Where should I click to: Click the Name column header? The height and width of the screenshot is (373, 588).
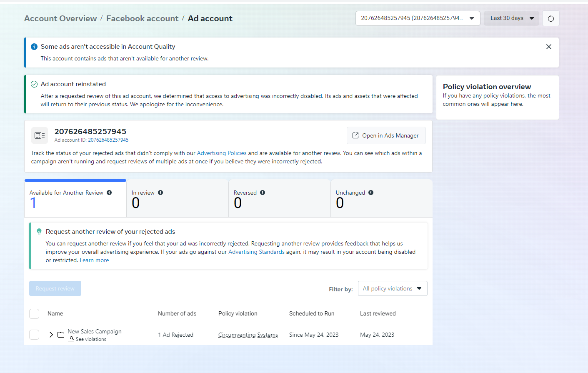55,313
